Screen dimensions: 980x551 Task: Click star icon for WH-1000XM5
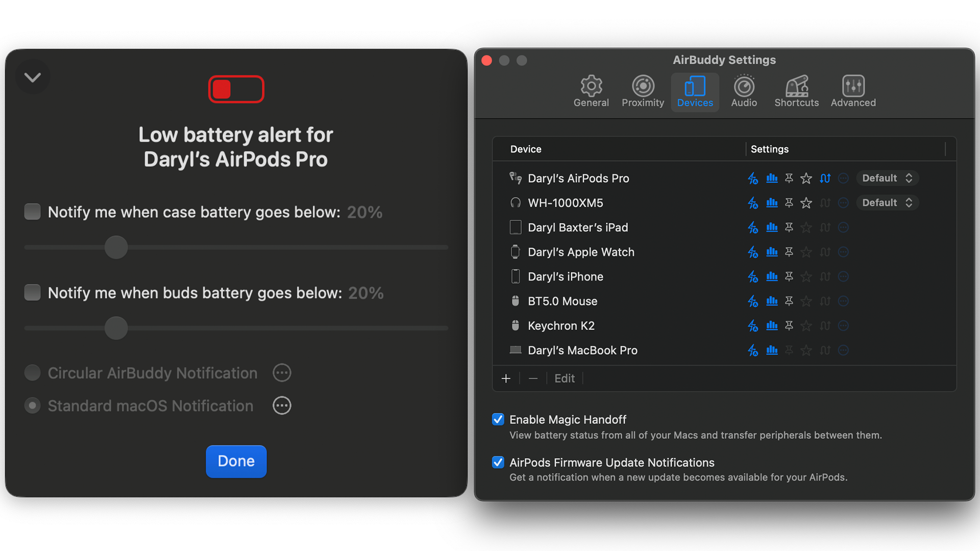point(806,203)
